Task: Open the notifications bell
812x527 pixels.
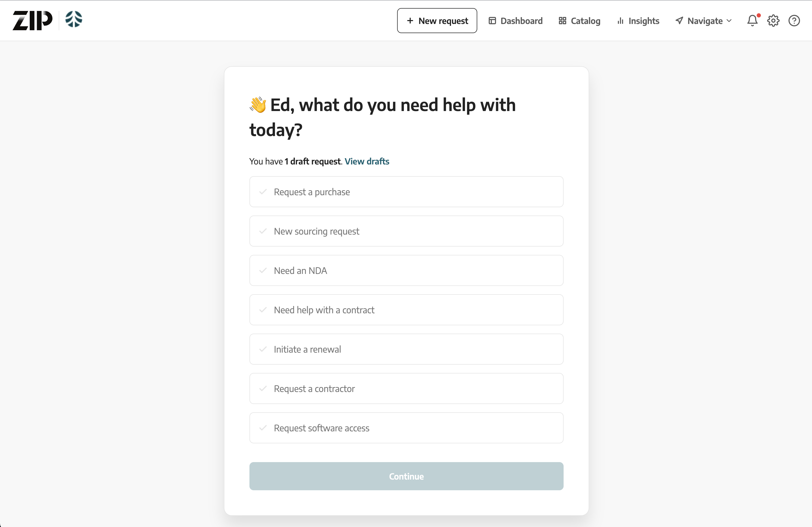Action: tap(752, 21)
